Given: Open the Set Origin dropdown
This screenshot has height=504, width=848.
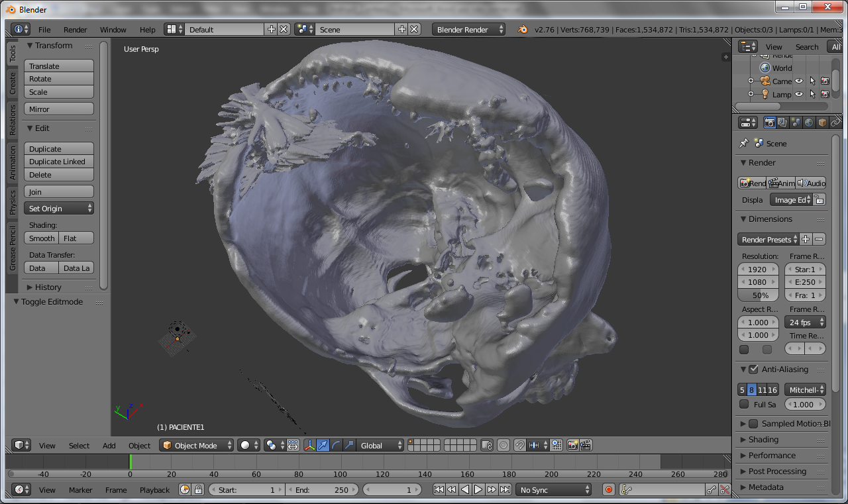Looking at the screenshot, I should (x=59, y=208).
